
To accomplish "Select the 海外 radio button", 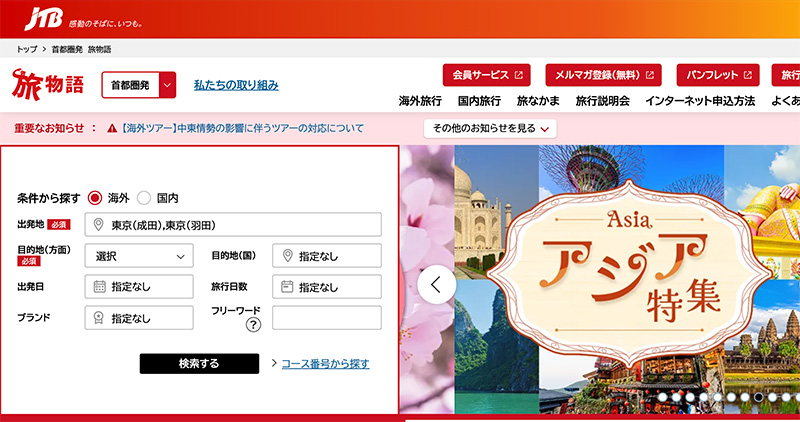I will tap(96, 198).
